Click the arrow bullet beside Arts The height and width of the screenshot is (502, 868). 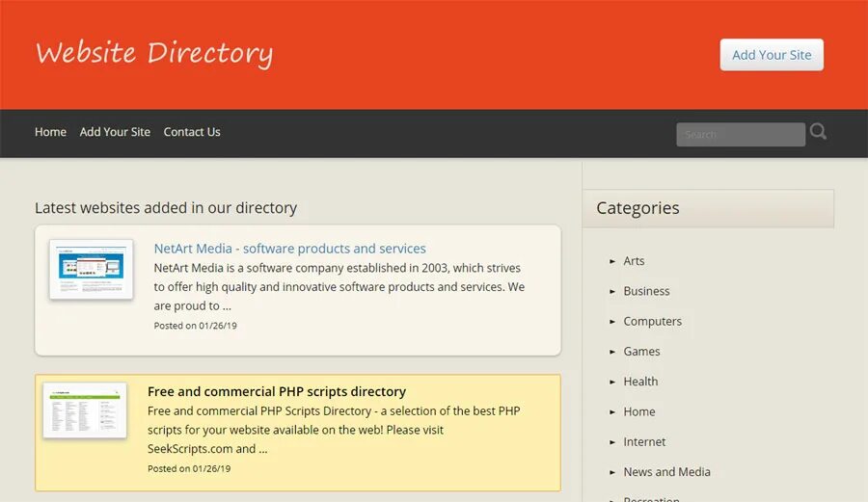click(612, 261)
